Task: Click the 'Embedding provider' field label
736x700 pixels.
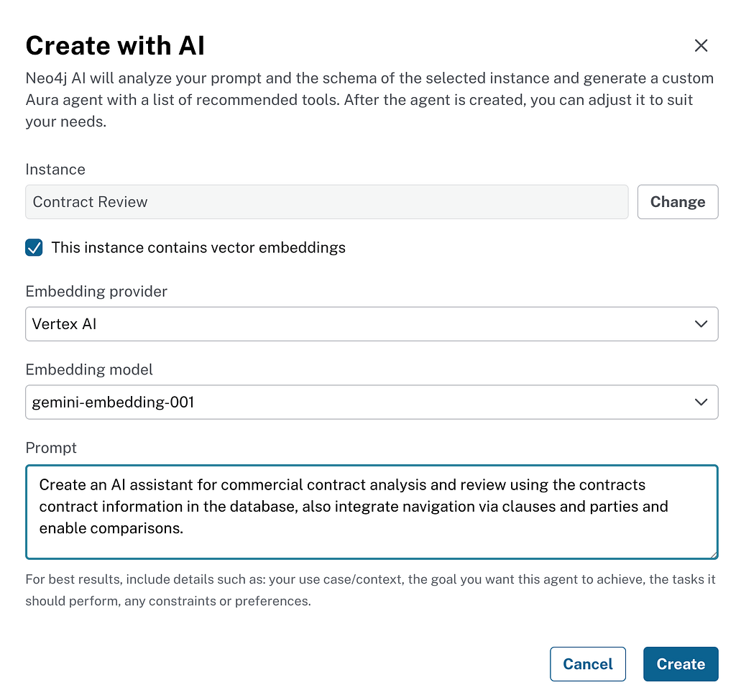Action: pyautogui.click(x=96, y=292)
